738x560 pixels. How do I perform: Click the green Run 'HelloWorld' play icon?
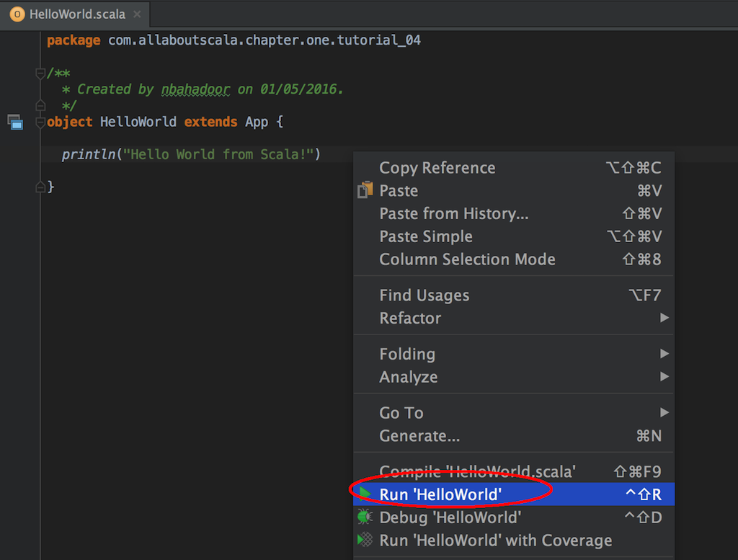(365, 494)
